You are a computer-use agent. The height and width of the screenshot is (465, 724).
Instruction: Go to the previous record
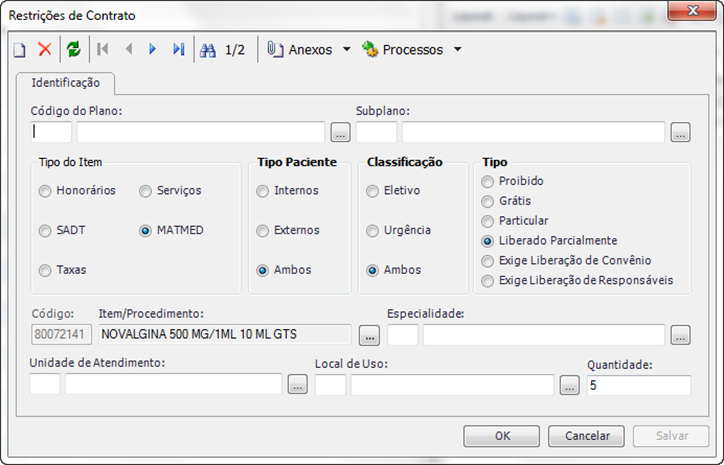click(x=128, y=49)
